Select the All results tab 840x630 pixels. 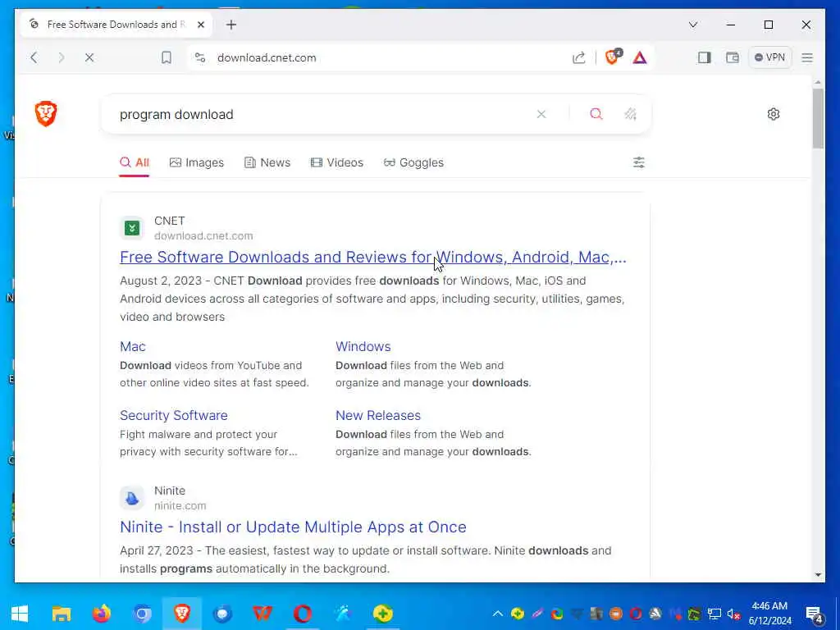(x=135, y=162)
